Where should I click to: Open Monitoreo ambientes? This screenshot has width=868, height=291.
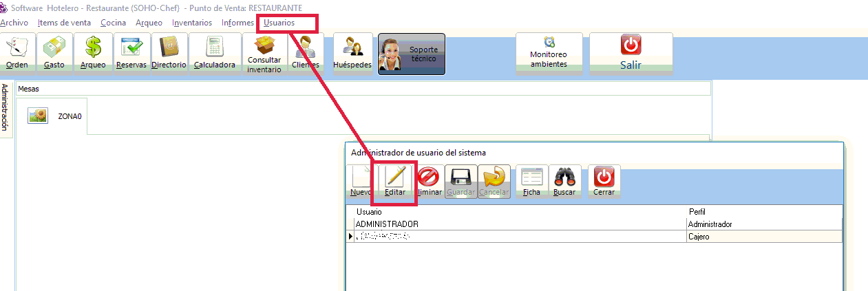(x=549, y=54)
